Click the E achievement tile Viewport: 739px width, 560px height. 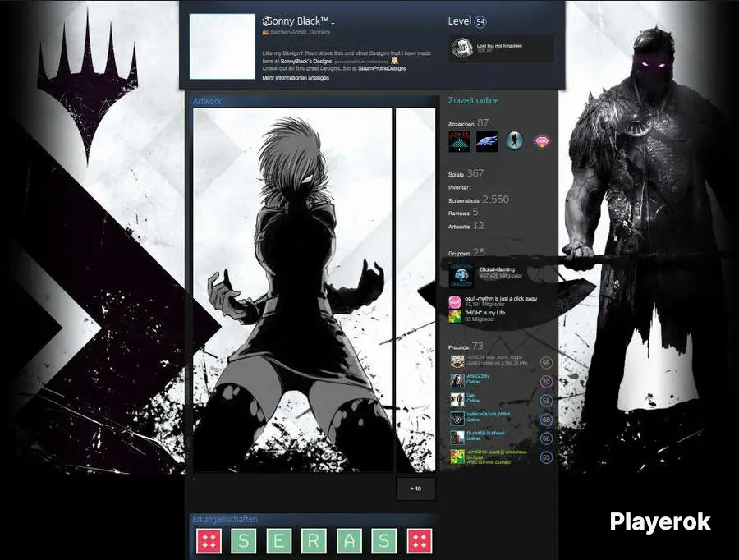pos(278,540)
